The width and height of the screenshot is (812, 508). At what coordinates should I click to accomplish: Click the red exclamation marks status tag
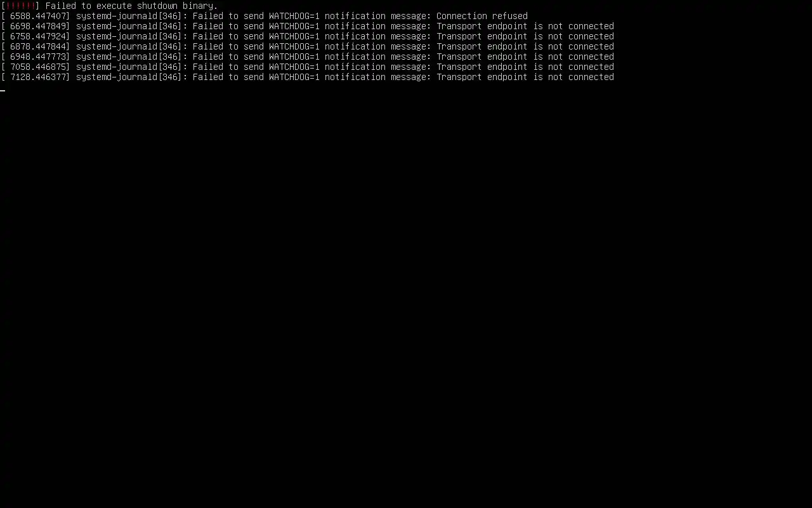click(20, 6)
